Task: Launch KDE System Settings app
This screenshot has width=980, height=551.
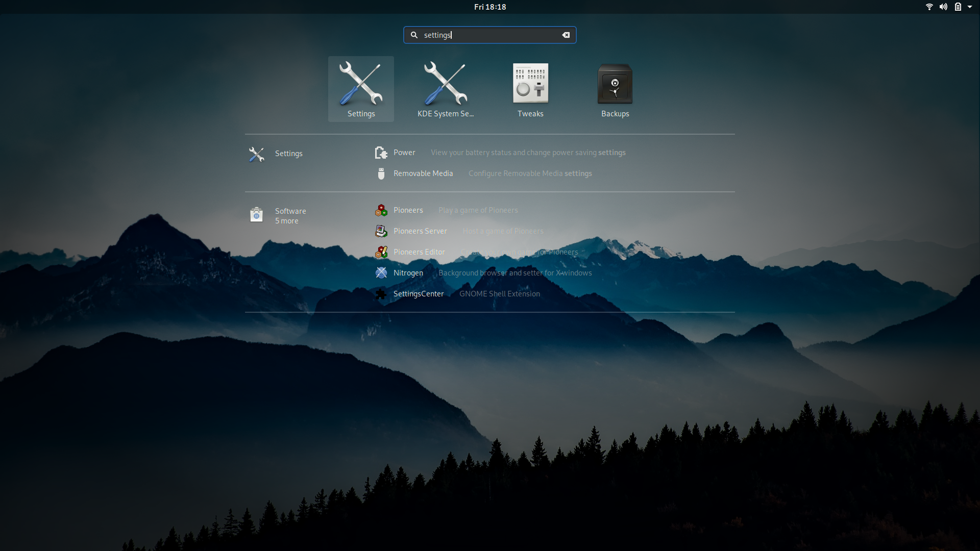Action: click(x=446, y=88)
